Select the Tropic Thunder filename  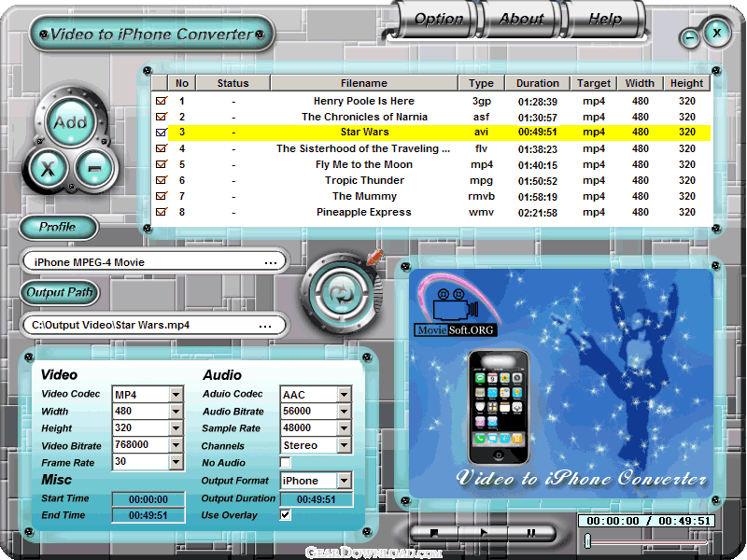point(364,180)
